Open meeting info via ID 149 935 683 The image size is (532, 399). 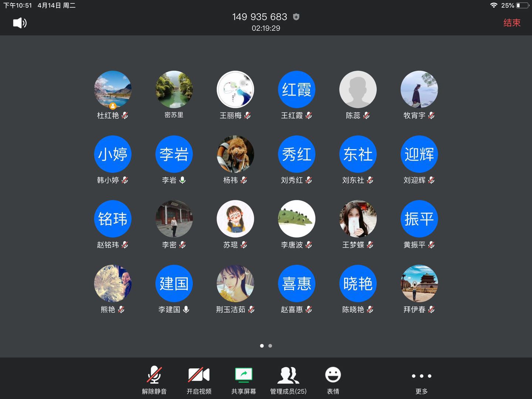pos(259,17)
